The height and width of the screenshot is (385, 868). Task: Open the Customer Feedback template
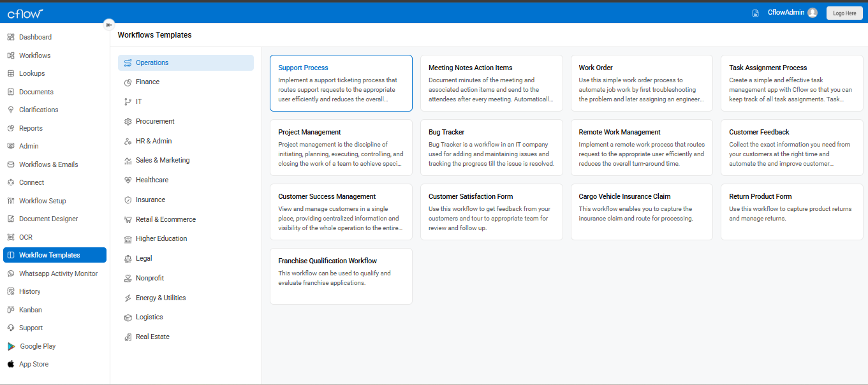pyautogui.click(x=792, y=148)
